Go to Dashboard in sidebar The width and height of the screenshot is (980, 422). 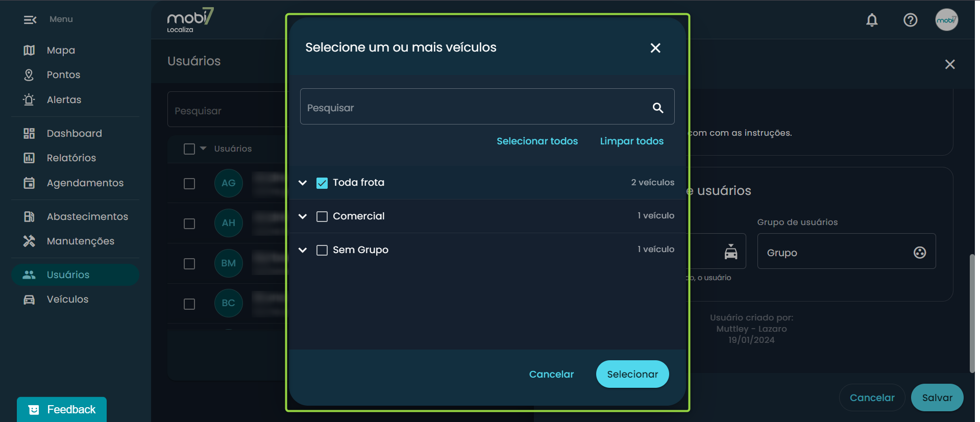pos(75,133)
